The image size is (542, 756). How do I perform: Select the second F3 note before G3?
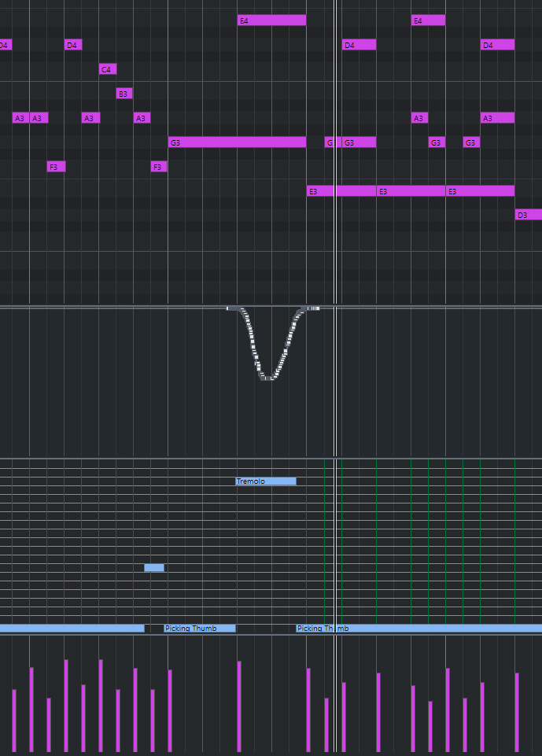159,167
